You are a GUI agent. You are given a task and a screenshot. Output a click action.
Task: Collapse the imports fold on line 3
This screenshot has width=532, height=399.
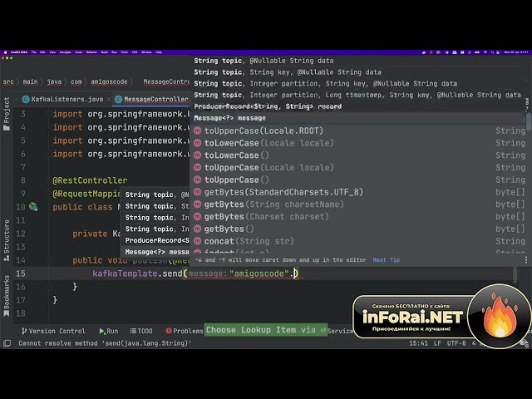pyautogui.click(x=48, y=114)
